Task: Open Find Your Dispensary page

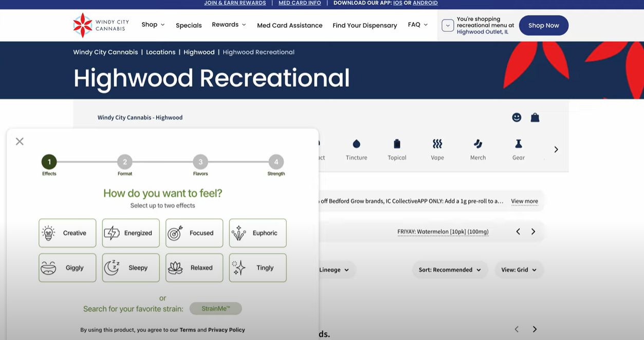Action: point(365,25)
